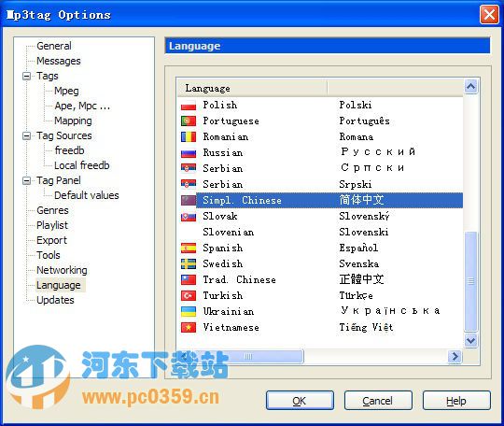
Task: Click the Tag Panel tree label
Action: 59,180
